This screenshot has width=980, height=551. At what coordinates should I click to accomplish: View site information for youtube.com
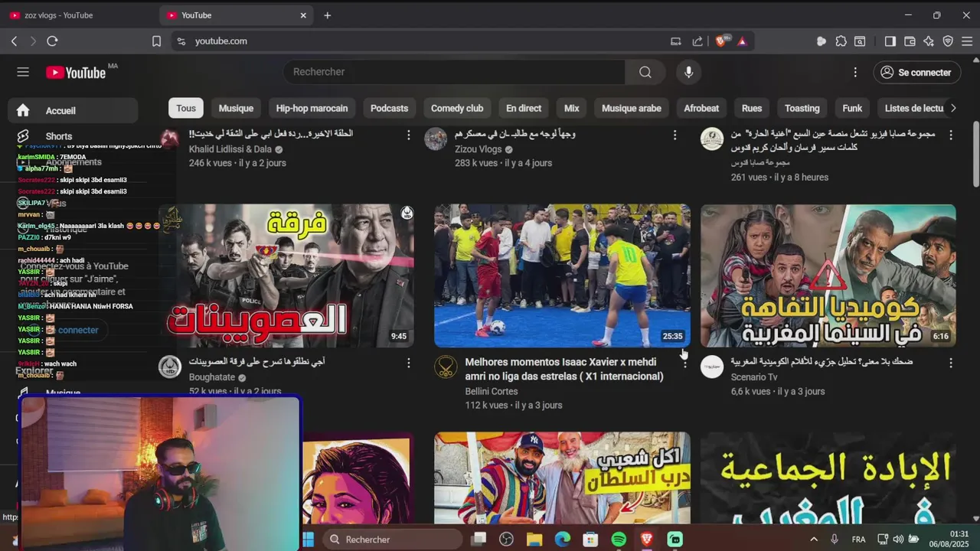pos(181,41)
